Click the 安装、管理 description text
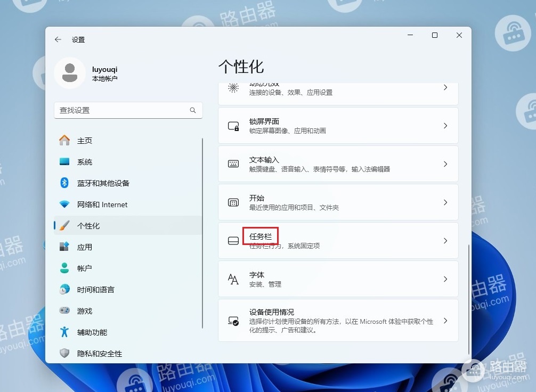The image size is (536, 392). [265, 284]
